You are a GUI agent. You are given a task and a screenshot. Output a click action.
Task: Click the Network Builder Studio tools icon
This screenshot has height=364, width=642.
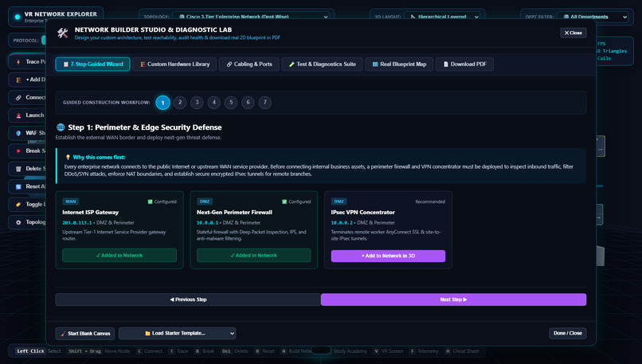pos(63,33)
